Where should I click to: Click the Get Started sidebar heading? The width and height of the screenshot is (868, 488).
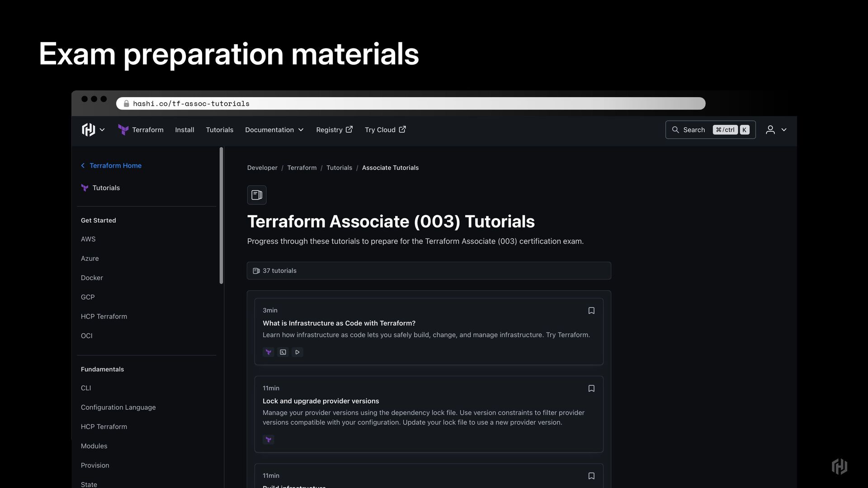coord(99,221)
